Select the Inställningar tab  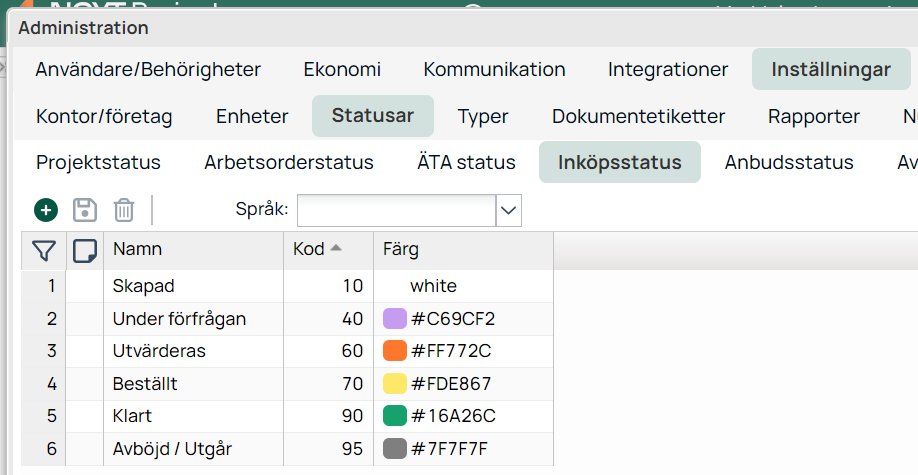(831, 69)
